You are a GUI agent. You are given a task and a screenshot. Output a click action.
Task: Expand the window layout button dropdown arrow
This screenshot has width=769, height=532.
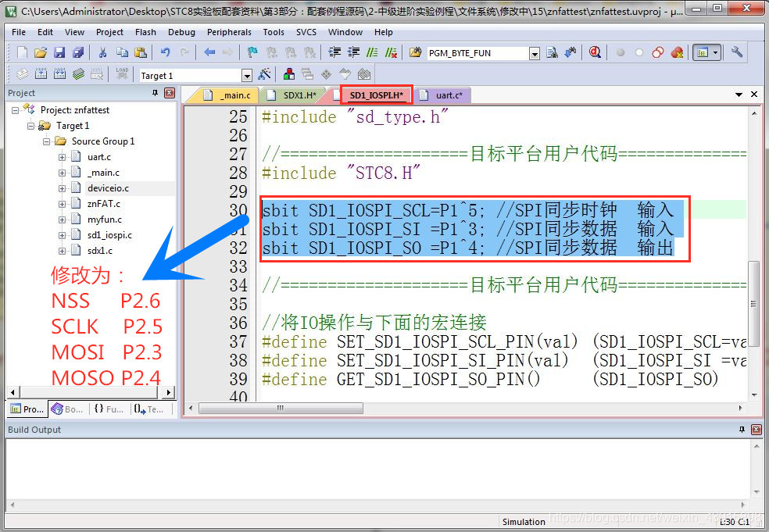(716, 52)
